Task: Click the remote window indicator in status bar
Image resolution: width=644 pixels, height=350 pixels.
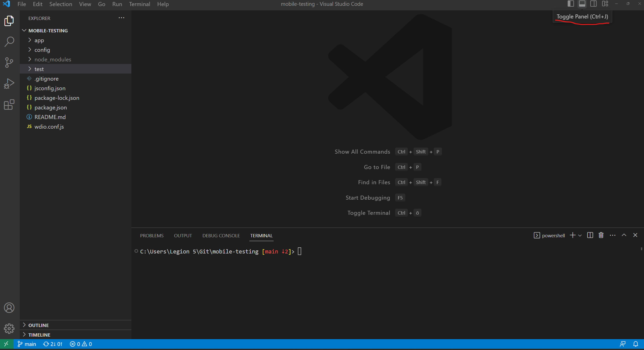Action: [6, 344]
